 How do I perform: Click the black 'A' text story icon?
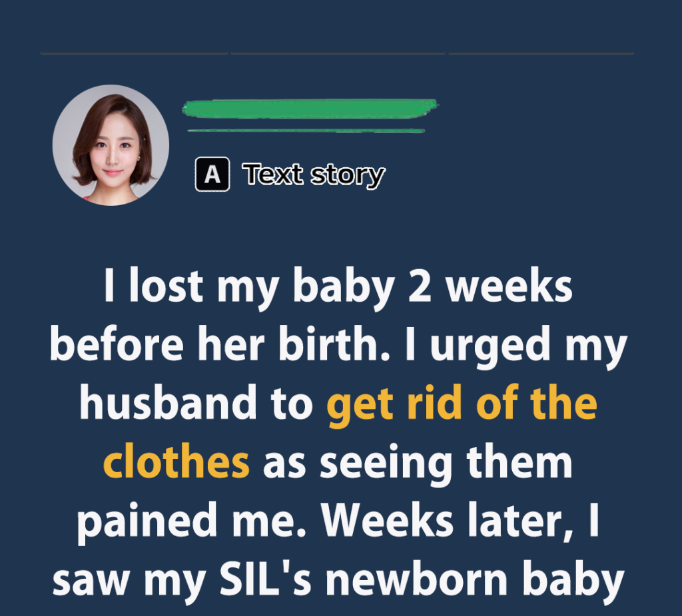pyautogui.click(x=212, y=174)
